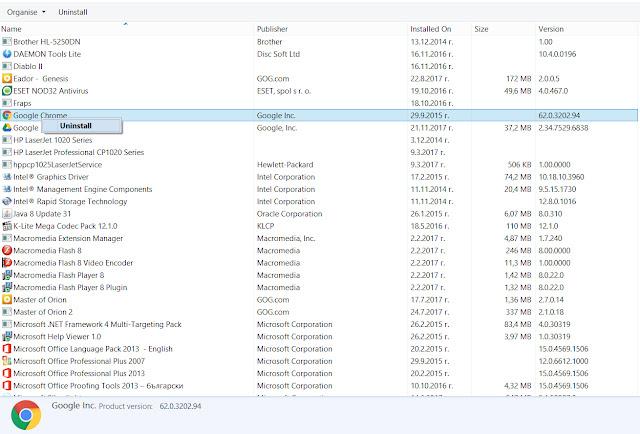
Task: Click product version 62.0.3202.94 in details pane
Action: (180, 406)
